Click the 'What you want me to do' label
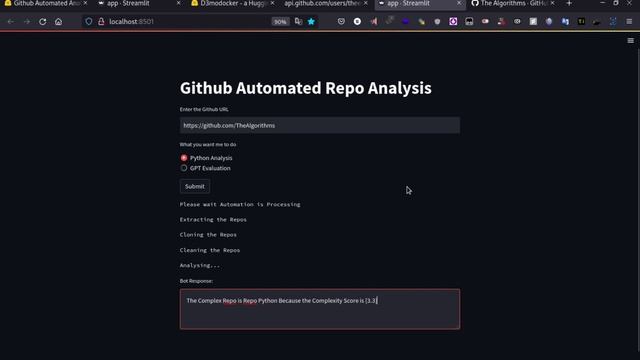 (208, 144)
